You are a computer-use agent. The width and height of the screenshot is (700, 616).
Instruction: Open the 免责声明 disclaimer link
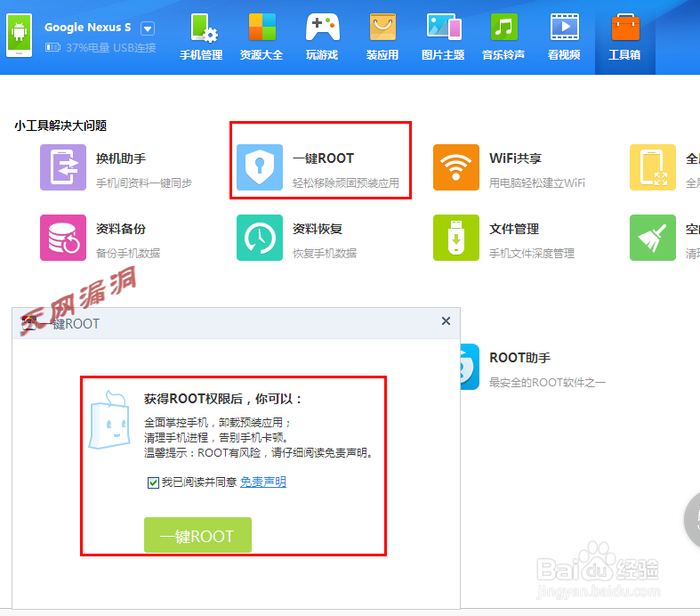pyautogui.click(x=263, y=482)
